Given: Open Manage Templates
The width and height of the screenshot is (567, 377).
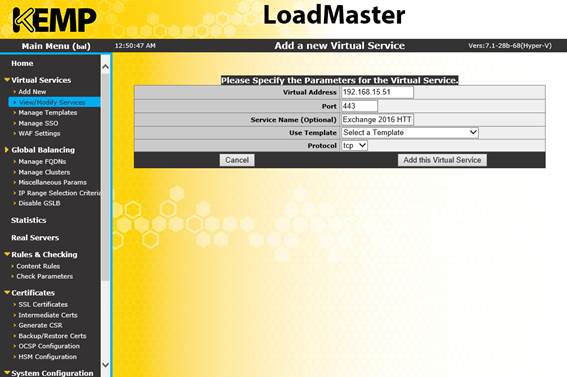Looking at the screenshot, I should pos(48,113).
